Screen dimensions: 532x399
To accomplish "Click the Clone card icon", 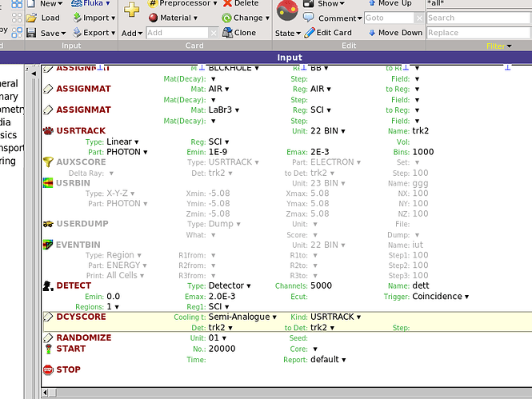I will (228, 33).
